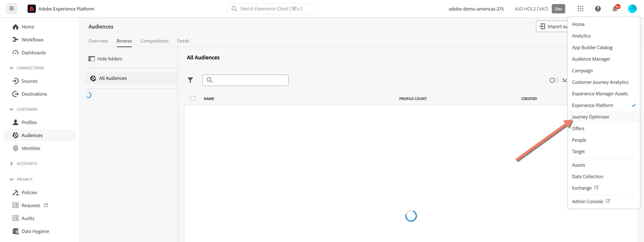Collapse the Customer section

[11, 109]
